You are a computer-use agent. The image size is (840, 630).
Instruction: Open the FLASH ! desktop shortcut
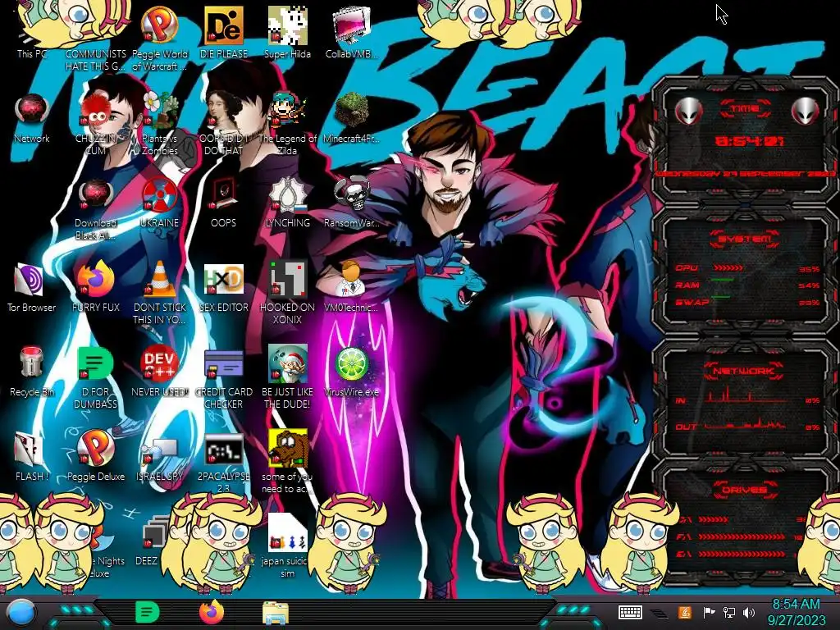tap(32, 456)
